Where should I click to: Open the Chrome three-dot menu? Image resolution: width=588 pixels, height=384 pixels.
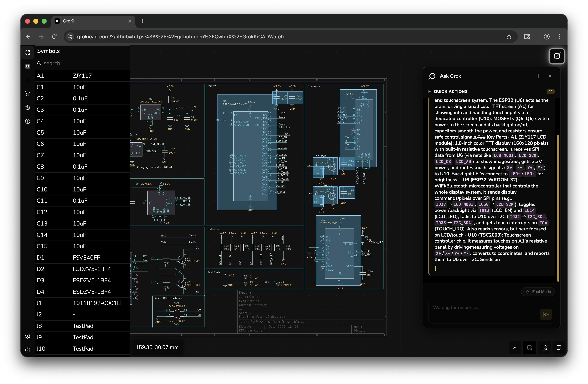point(560,37)
